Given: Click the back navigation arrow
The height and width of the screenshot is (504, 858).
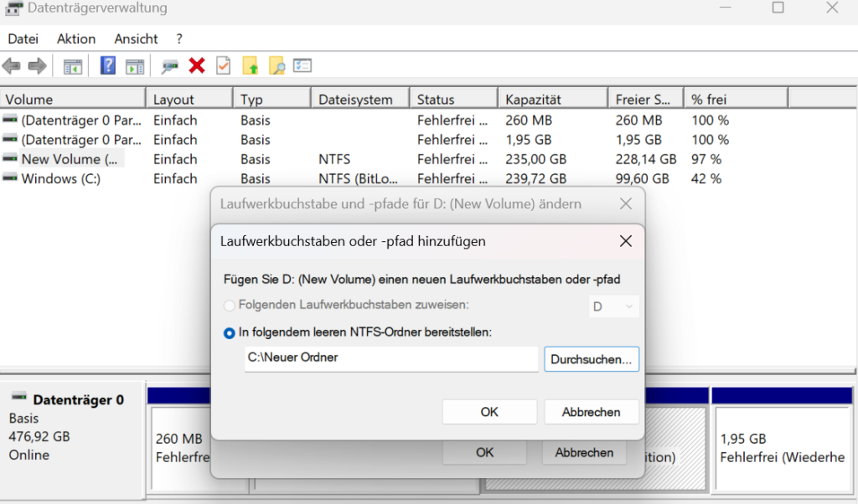Looking at the screenshot, I should tap(12, 65).
